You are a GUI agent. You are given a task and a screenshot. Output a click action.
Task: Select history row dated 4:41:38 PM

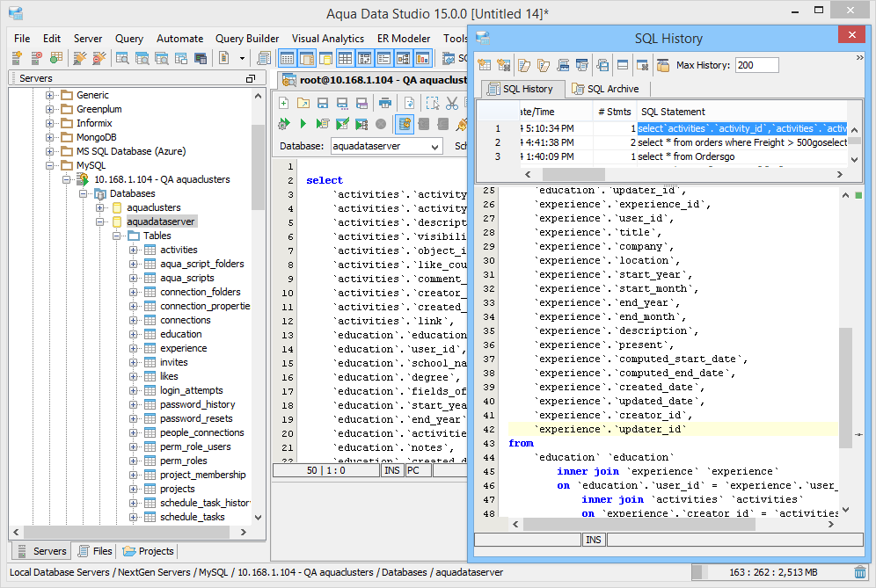pos(663,142)
